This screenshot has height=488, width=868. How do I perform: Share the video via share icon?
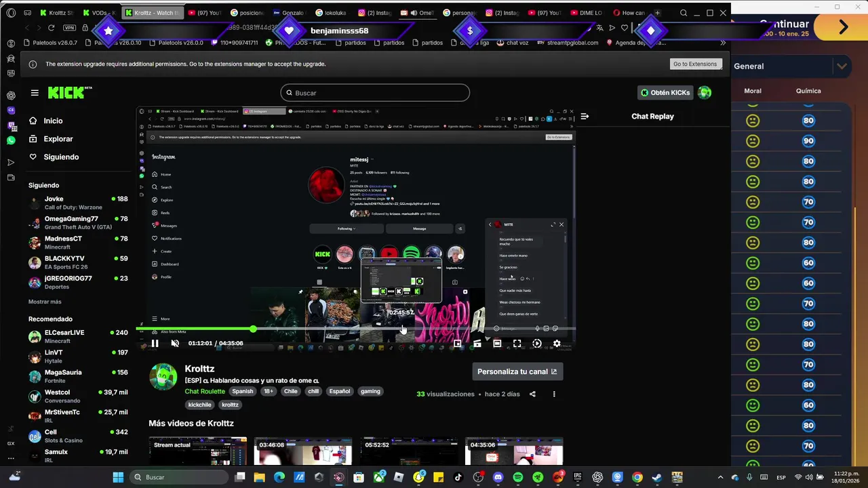coord(532,394)
